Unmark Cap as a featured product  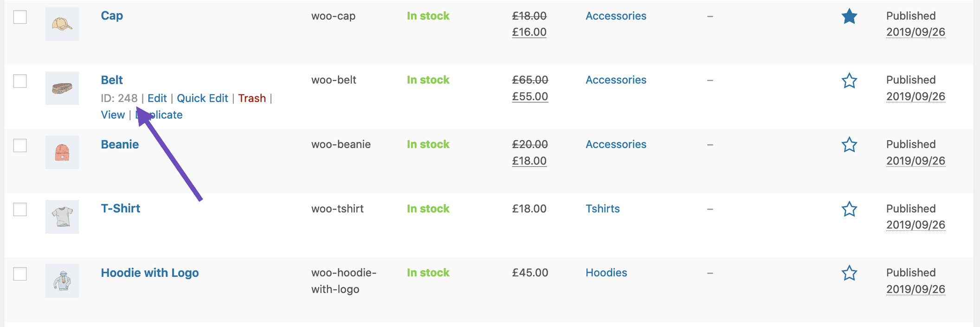click(849, 17)
